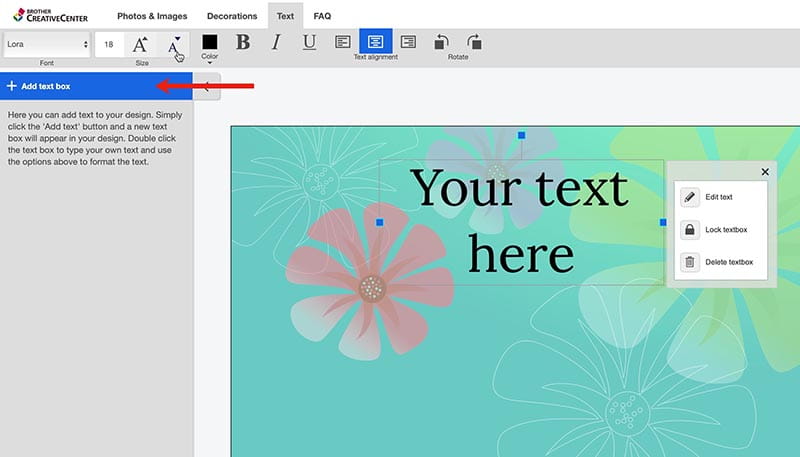Rotate the text box counterclockwise
This screenshot has height=457, width=800.
pos(441,42)
